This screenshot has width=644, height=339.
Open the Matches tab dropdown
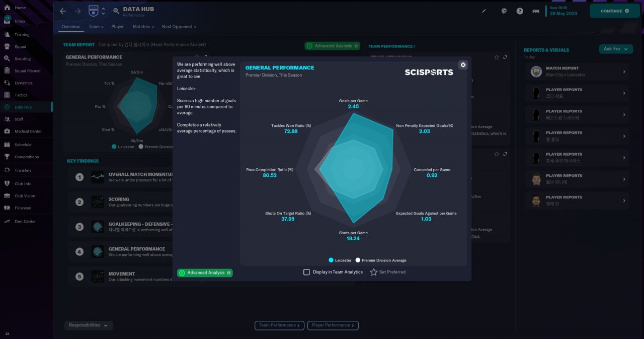[x=143, y=27]
